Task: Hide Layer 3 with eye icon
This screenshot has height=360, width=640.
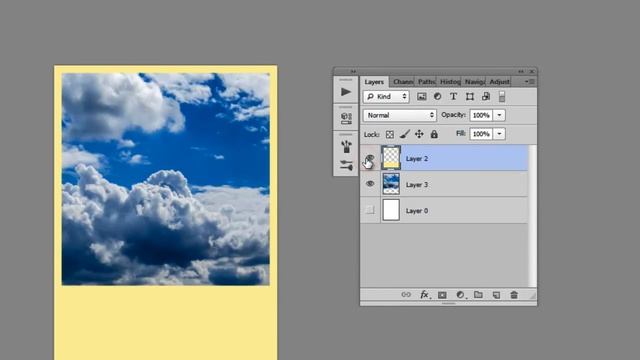Action: (370, 184)
